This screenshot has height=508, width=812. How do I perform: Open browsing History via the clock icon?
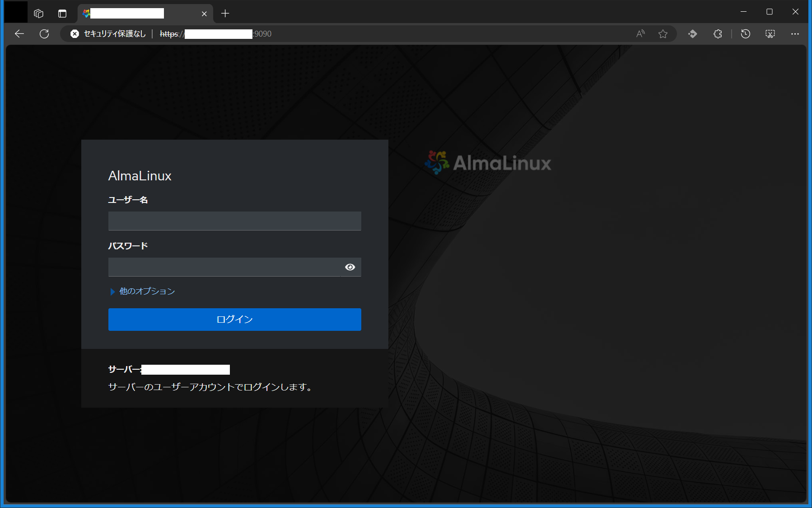(745, 33)
